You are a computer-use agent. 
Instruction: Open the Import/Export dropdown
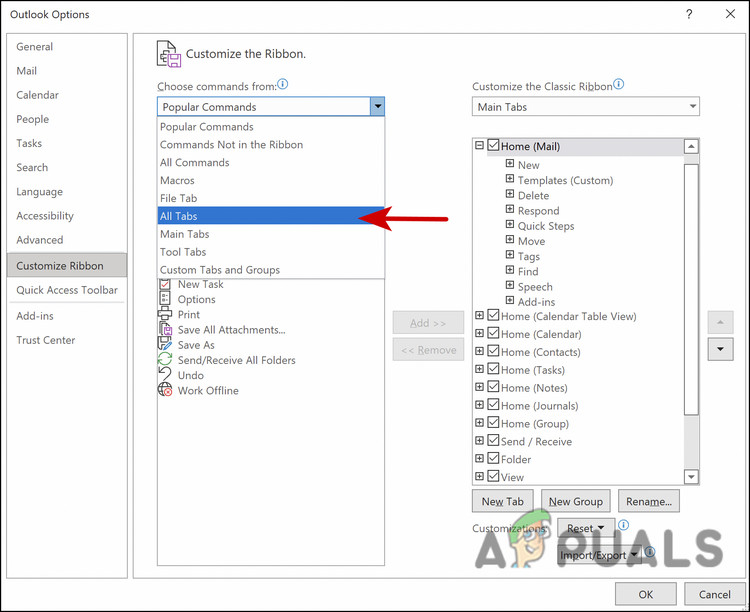[x=599, y=555]
